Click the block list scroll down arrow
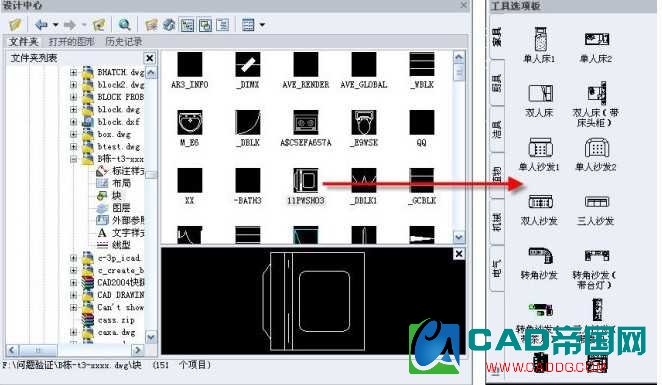This screenshot has height=385, width=662. point(459,237)
